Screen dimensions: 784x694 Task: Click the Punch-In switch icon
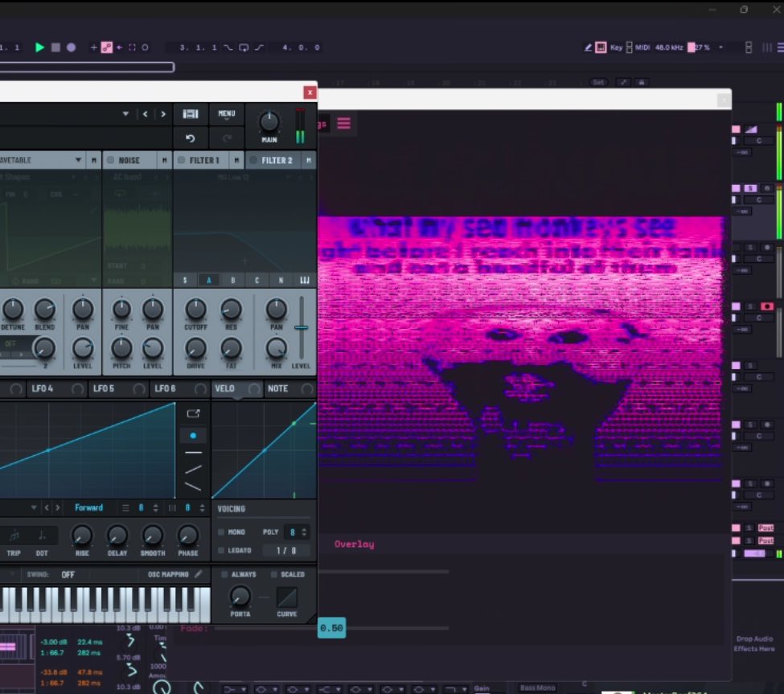click(228, 47)
